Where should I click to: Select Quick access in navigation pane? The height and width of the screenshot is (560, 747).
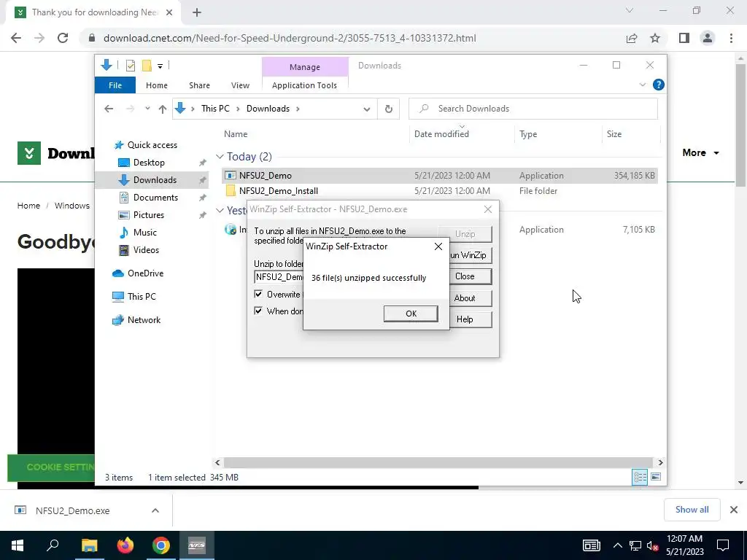click(x=152, y=145)
